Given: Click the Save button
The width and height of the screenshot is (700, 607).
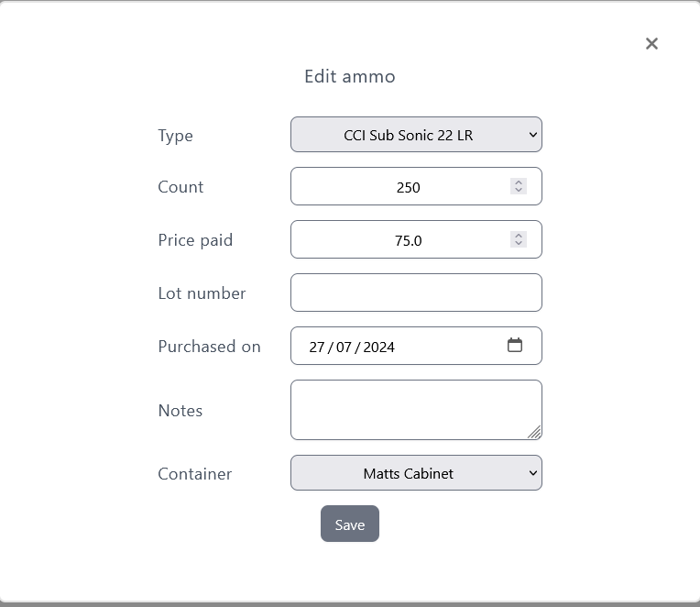Looking at the screenshot, I should [349, 524].
